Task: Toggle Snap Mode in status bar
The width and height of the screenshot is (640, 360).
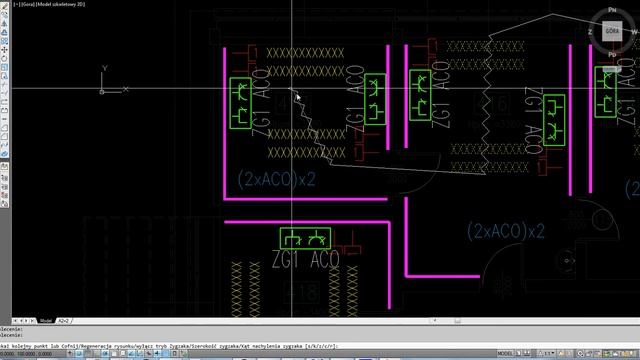Action: pos(78,353)
